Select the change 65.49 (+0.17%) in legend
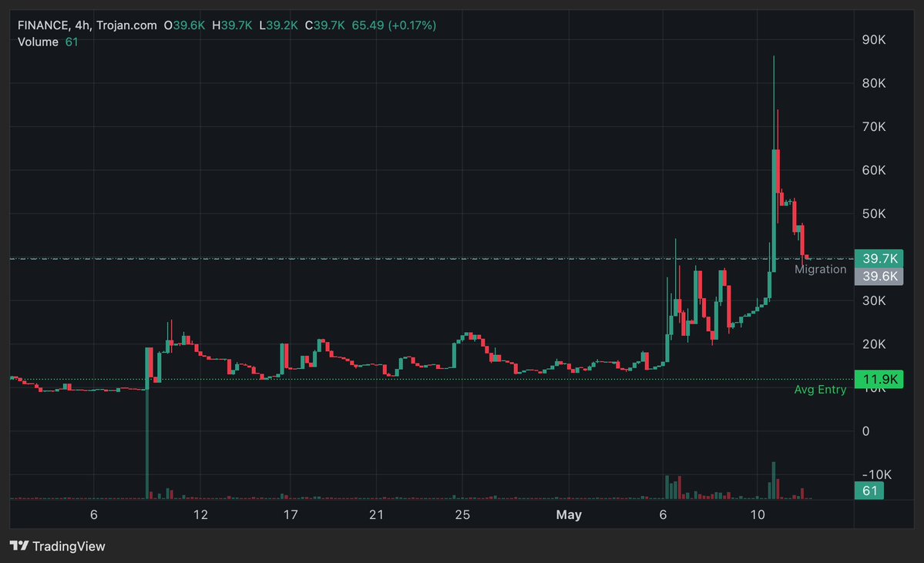 pos(395,25)
